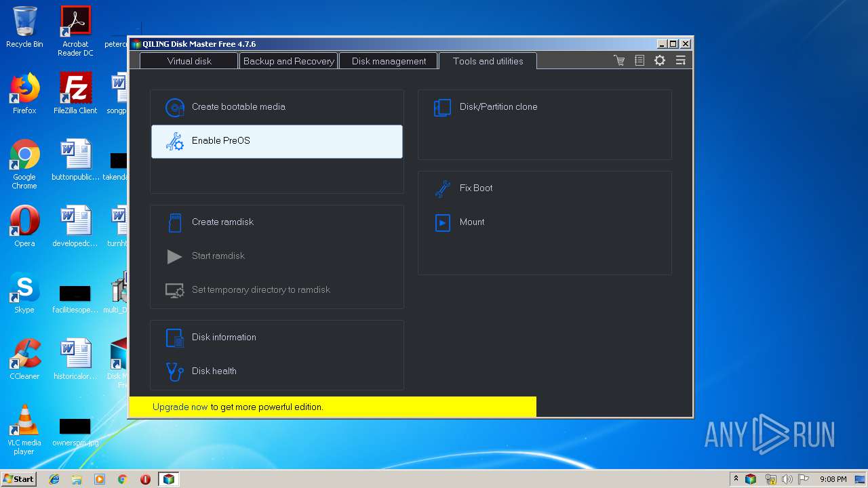The height and width of the screenshot is (488, 868).
Task: Click the shopping cart icon
Action: pos(619,60)
